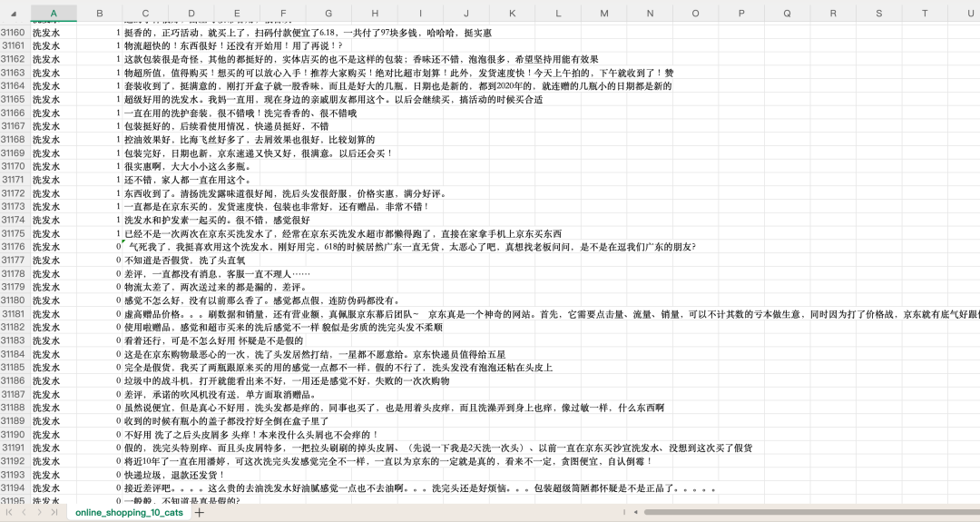This screenshot has height=522, width=980.
Task: Click cell with '物流超快的！东西很好' review
Action: coord(233,45)
